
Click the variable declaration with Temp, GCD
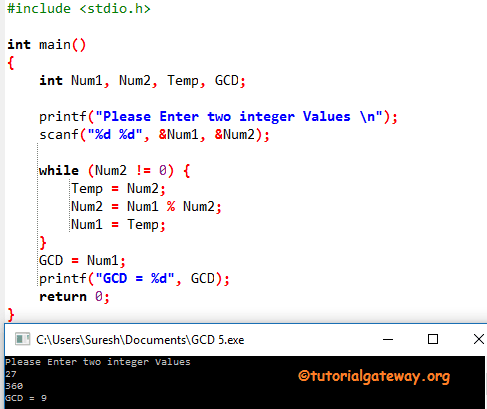[142, 81]
